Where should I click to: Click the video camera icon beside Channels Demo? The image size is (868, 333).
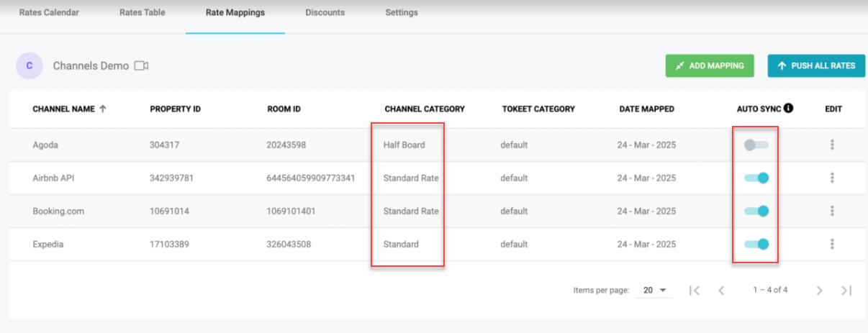tap(141, 66)
